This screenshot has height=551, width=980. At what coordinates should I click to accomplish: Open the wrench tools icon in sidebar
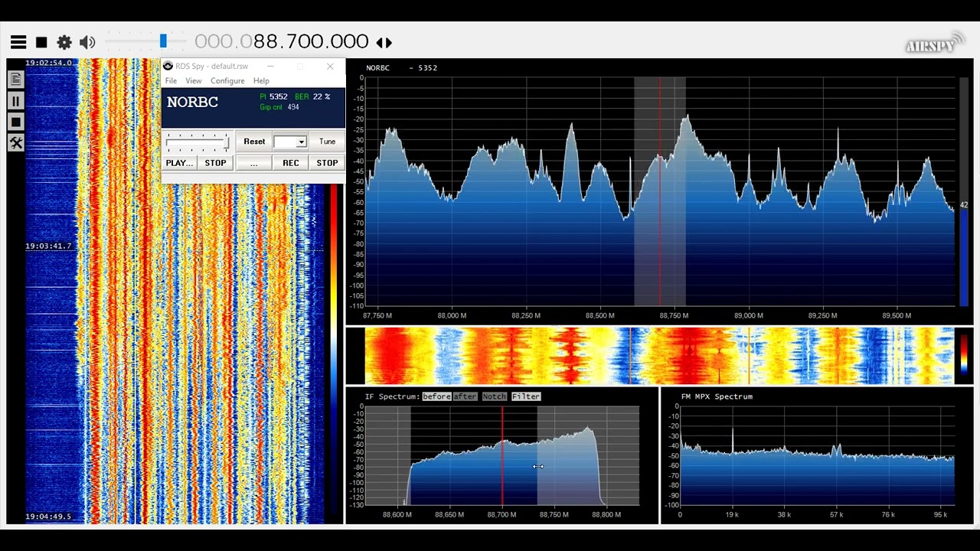[15, 143]
